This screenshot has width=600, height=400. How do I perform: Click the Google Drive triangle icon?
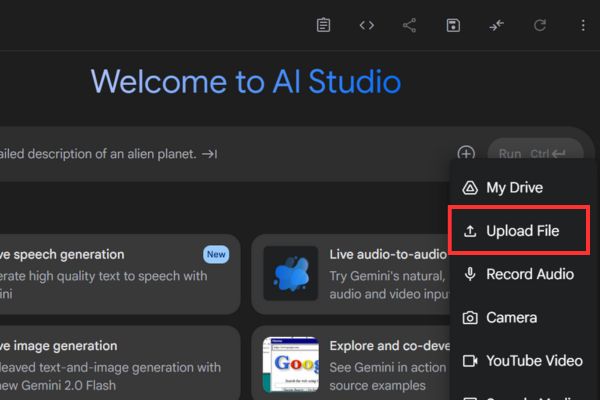tap(470, 188)
